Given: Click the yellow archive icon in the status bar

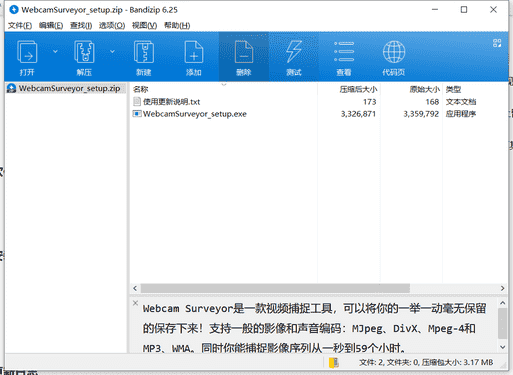Looking at the screenshot, I should point(334,363).
